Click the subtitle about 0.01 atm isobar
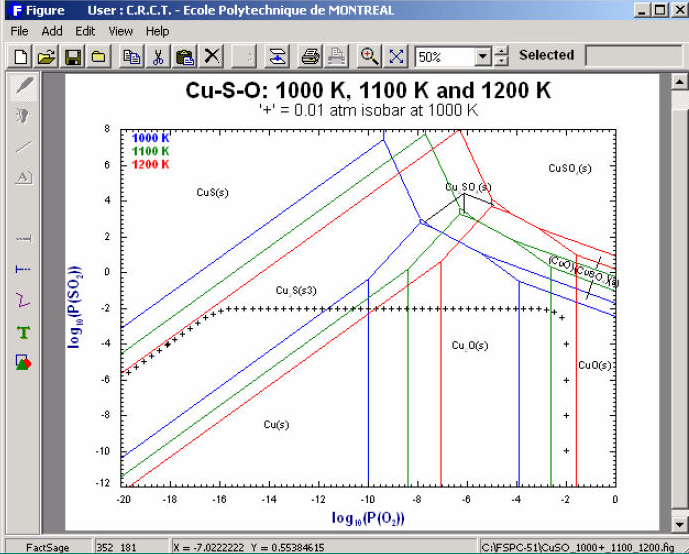Image resolution: width=689 pixels, height=554 pixels. click(368, 110)
